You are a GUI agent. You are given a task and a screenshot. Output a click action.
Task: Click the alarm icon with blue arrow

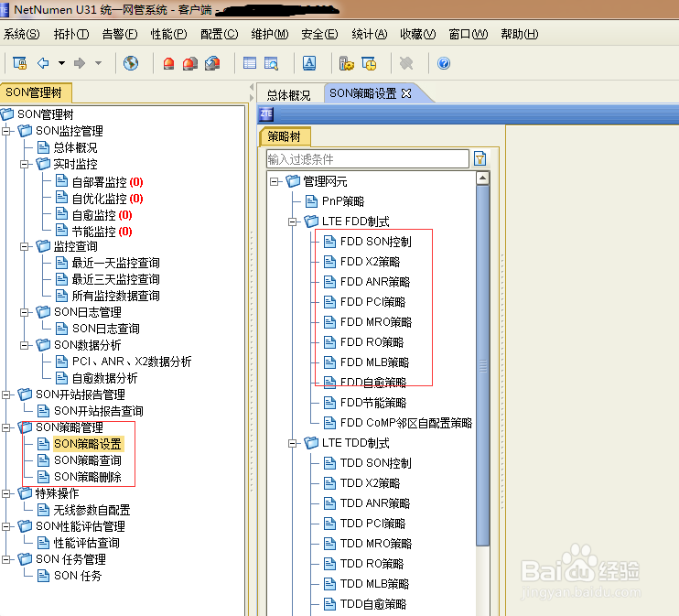(212, 64)
